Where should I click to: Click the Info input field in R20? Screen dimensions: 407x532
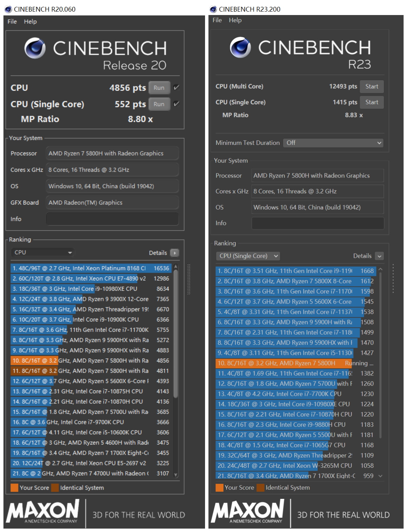coord(112,219)
